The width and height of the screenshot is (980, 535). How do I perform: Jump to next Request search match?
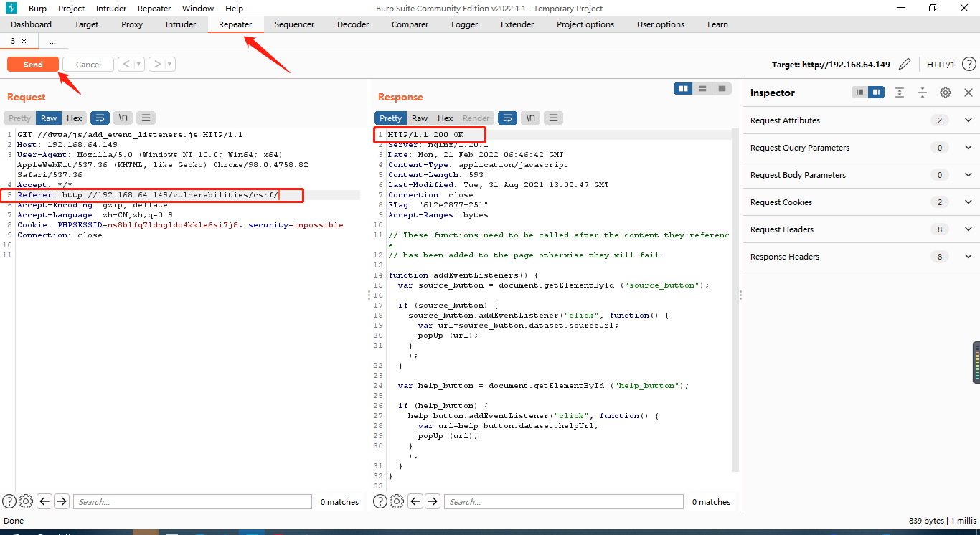coord(62,501)
